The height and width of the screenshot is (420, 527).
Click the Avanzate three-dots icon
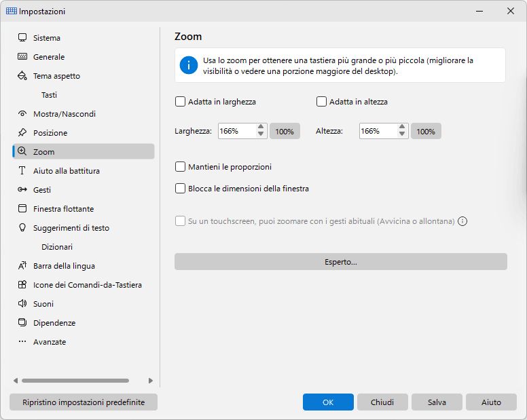[x=22, y=341]
